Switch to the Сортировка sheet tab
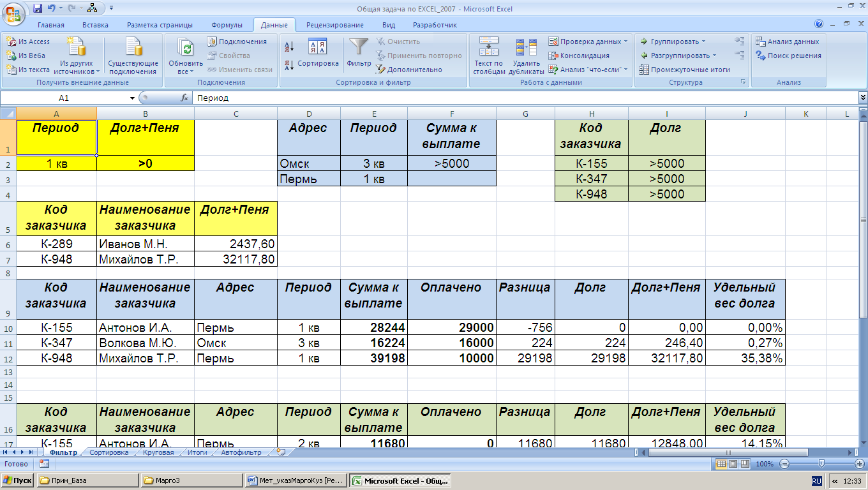868x490 pixels. tap(108, 452)
